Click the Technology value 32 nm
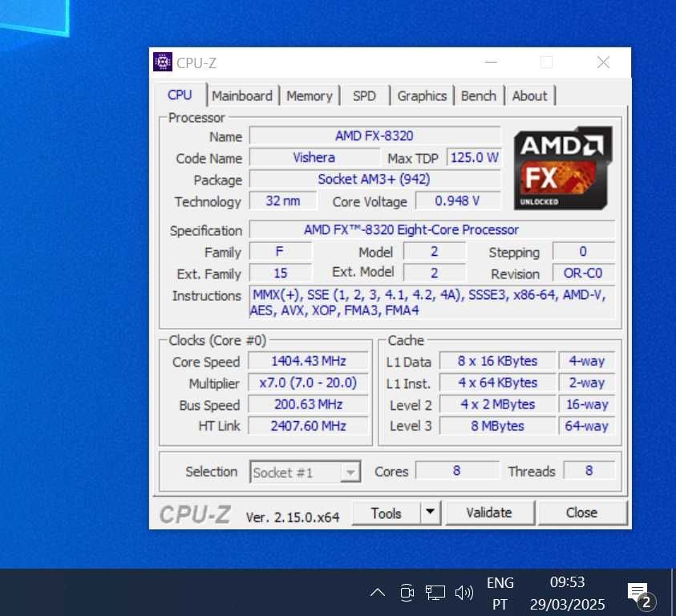 click(283, 201)
